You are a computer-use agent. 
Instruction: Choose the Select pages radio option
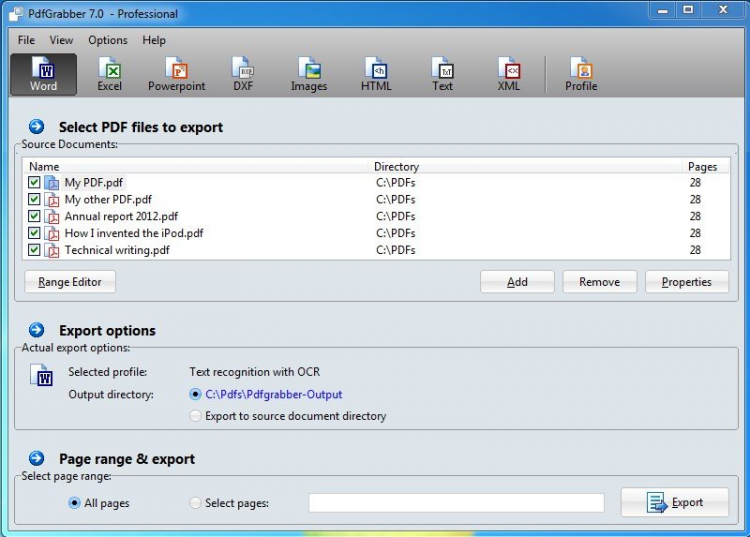[195, 503]
